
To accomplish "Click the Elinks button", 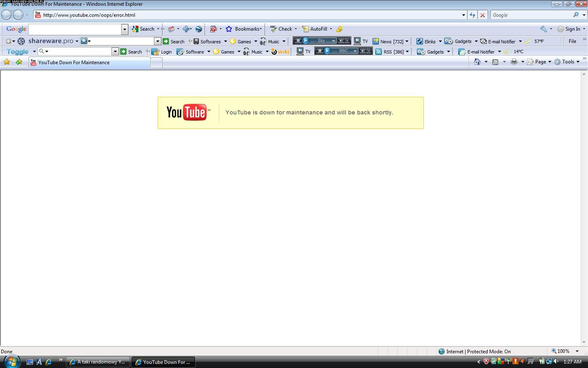I will coord(426,41).
